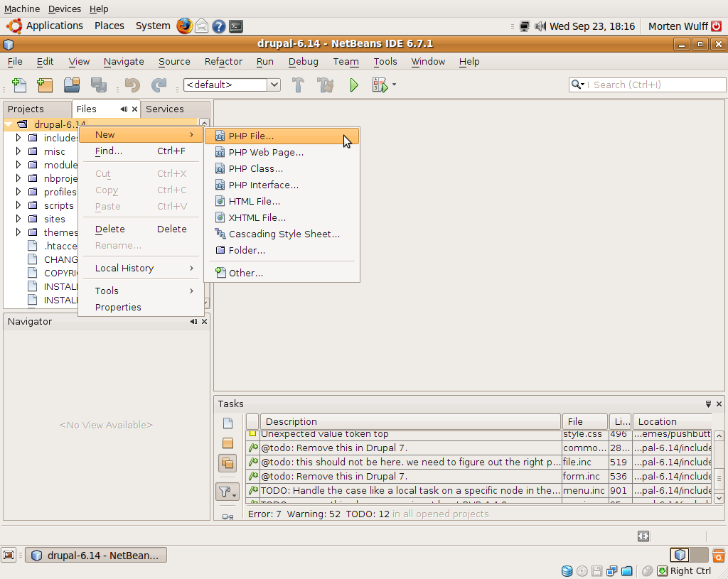Choose PHP File... from the New submenu
This screenshot has width=728, height=579.
282,136
